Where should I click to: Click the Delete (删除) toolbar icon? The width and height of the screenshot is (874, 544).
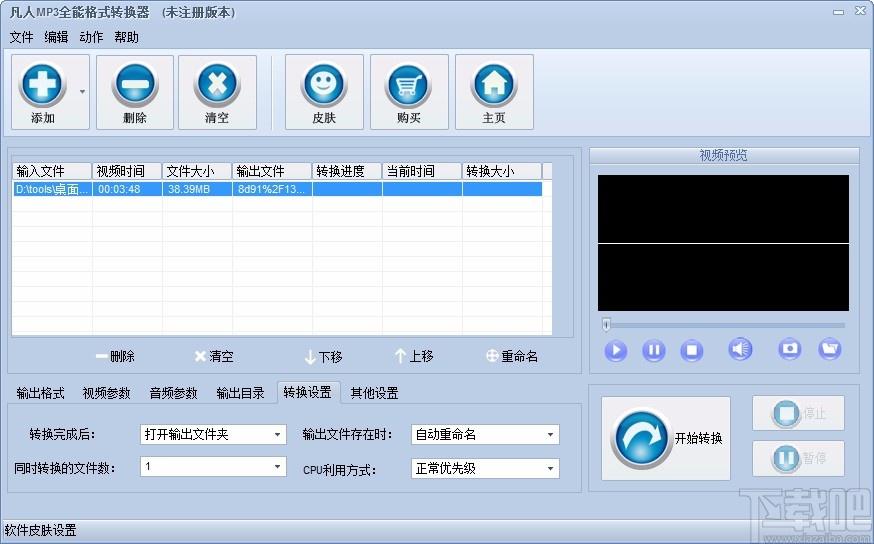tap(134, 84)
